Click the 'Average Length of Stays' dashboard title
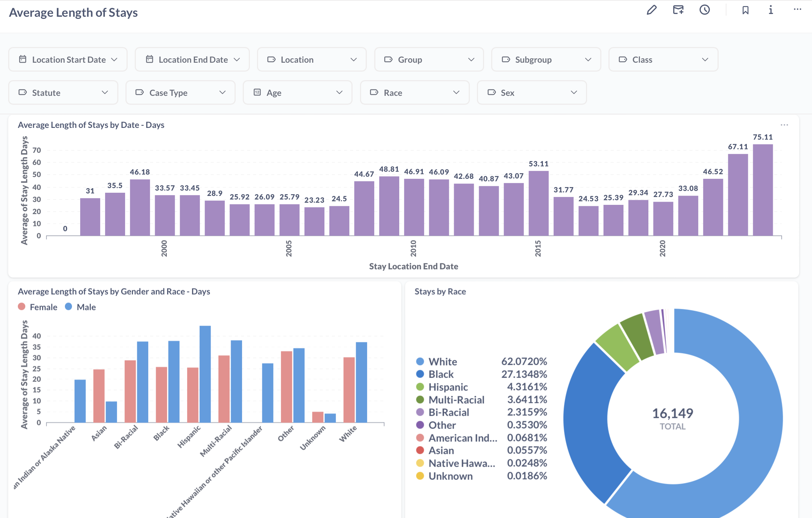 (73, 12)
